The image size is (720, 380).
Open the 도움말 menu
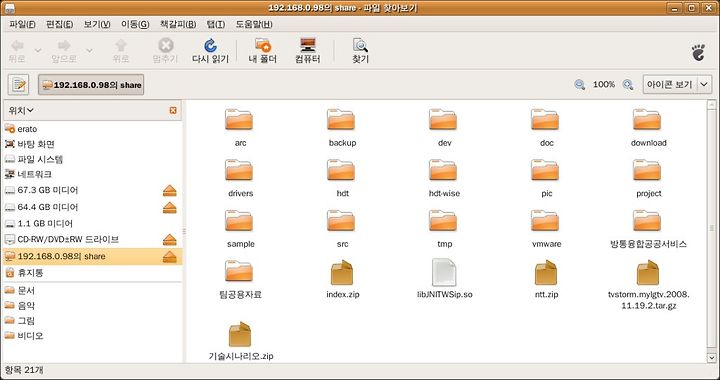click(x=254, y=24)
